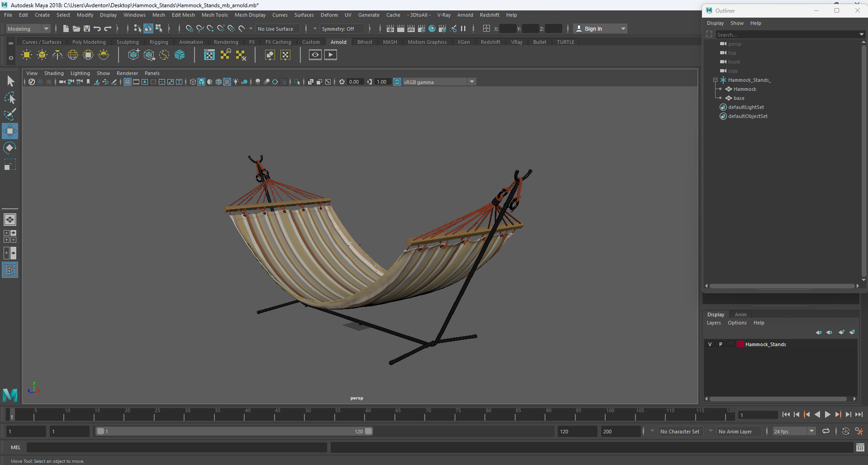Screen dimensions: 868x465
Task: Toggle playback P of Hammock_Stands layer
Action: pyautogui.click(x=721, y=344)
